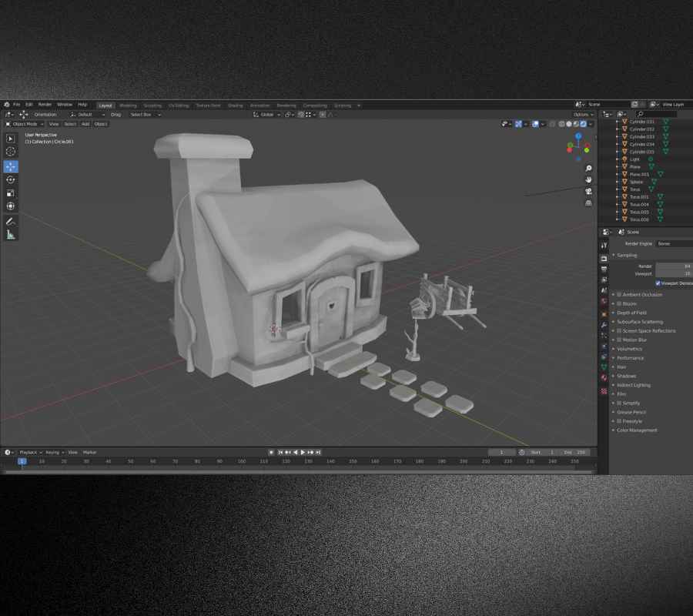Screen dimensions: 693x616
Task: Toggle snapping magnet in header
Action: pos(300,115)
